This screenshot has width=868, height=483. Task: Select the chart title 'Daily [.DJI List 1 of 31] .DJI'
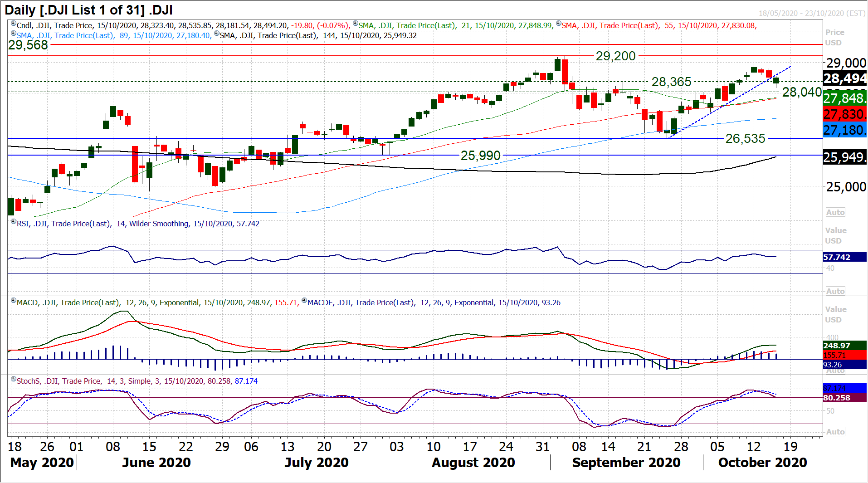click(x=88, y=10)
